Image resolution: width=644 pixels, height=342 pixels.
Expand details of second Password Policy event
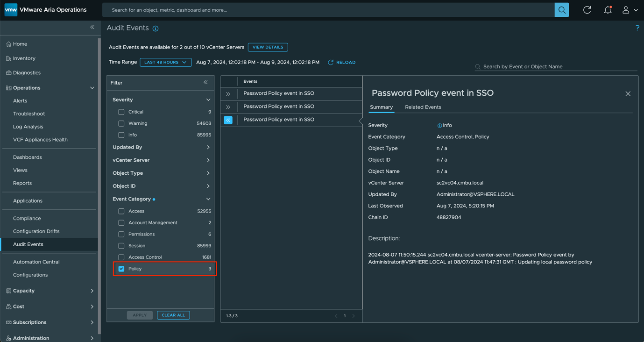228,107
